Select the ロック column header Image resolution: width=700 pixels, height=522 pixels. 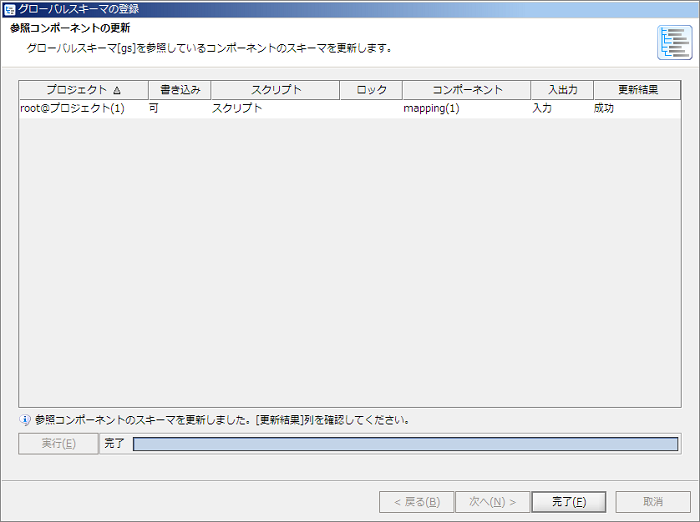(371, 90)
